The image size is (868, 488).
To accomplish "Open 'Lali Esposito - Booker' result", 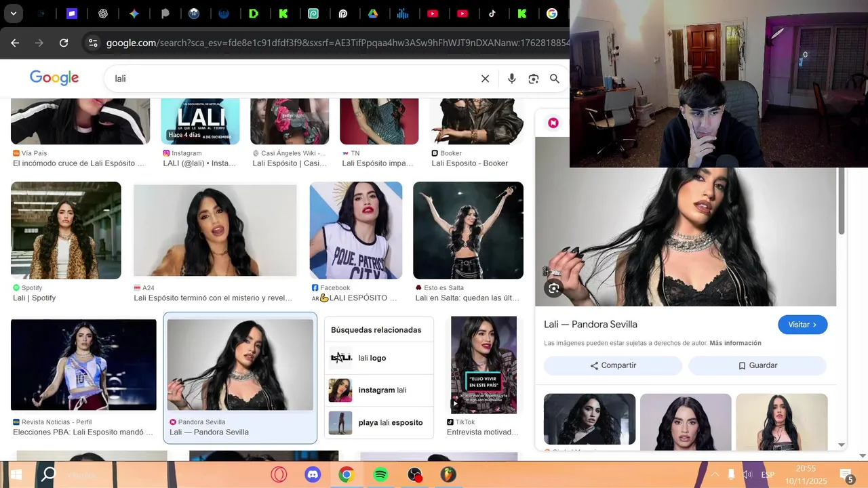I will click(469, 163).
